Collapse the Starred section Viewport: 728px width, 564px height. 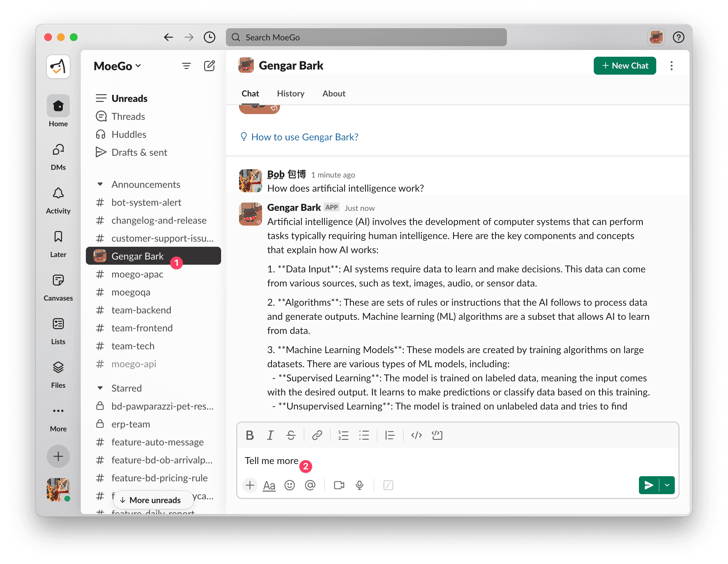pos(100,388)
